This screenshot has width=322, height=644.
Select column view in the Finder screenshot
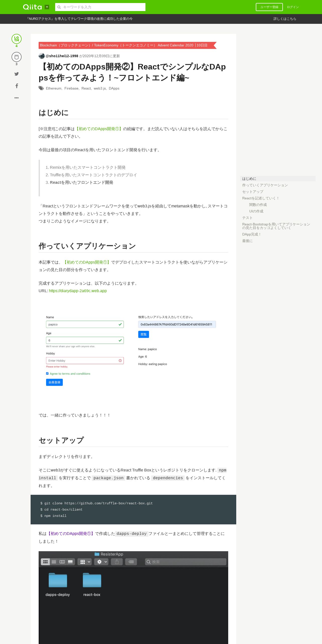(62, 562)
